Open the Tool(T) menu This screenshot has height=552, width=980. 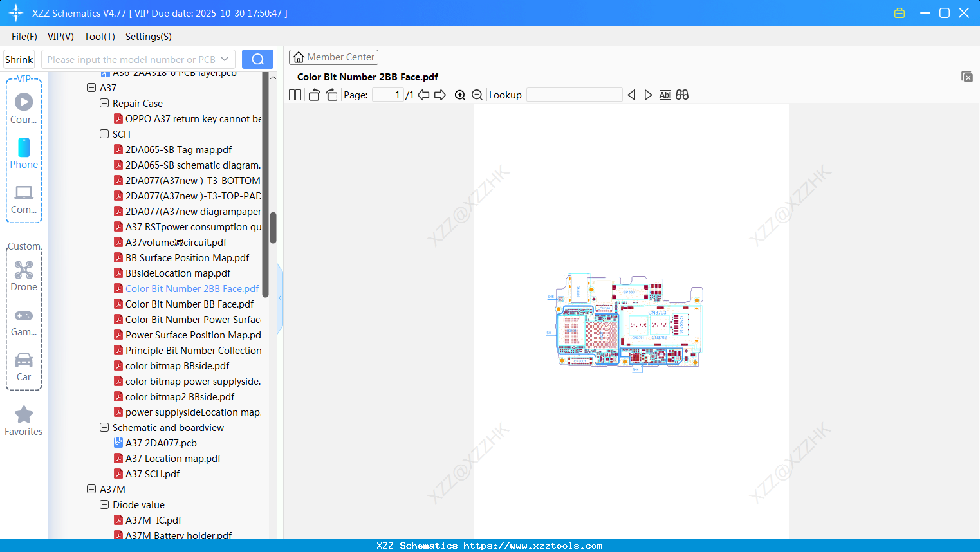[x=99, y=37]
